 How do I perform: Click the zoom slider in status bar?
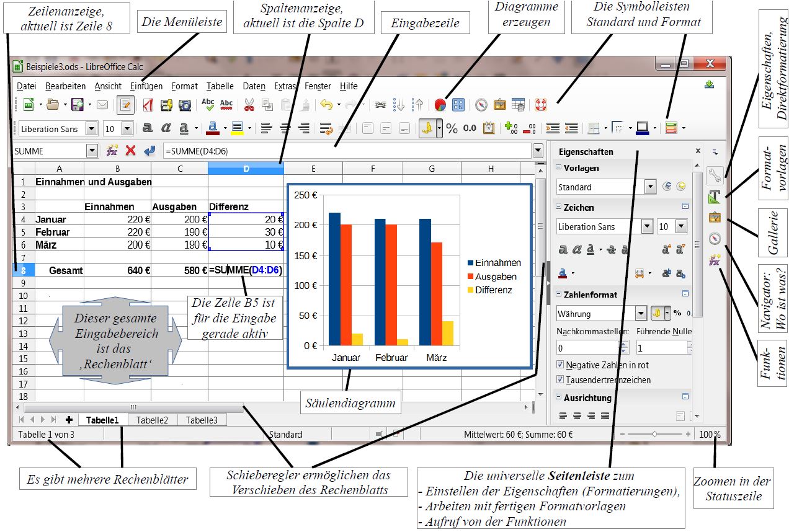pos(654,435)
